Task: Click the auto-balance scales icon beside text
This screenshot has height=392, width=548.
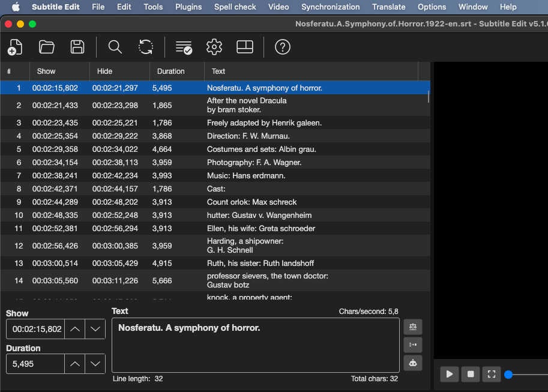Action: click(x=413, y=327)
